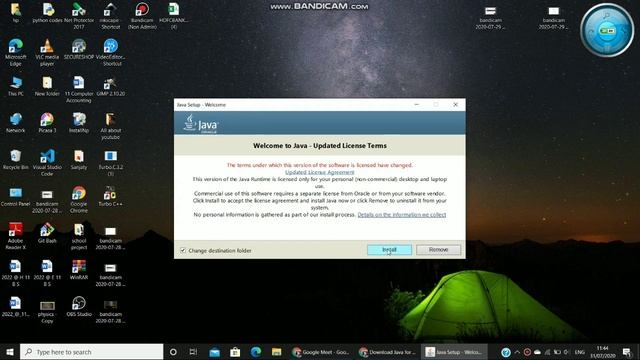Open Details on the information we collect link
This screenshot has width=640, height=360.
point(402,215)
